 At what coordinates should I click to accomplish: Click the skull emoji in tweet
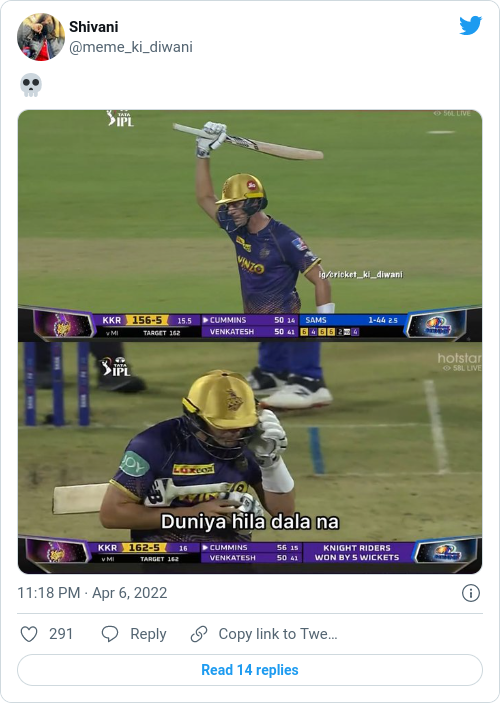point(31,85)
